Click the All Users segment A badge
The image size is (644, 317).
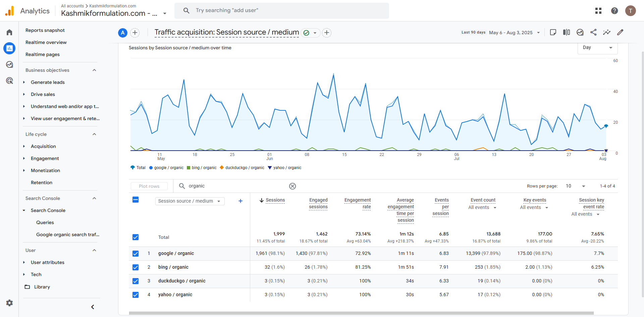(x=123, y=33)
